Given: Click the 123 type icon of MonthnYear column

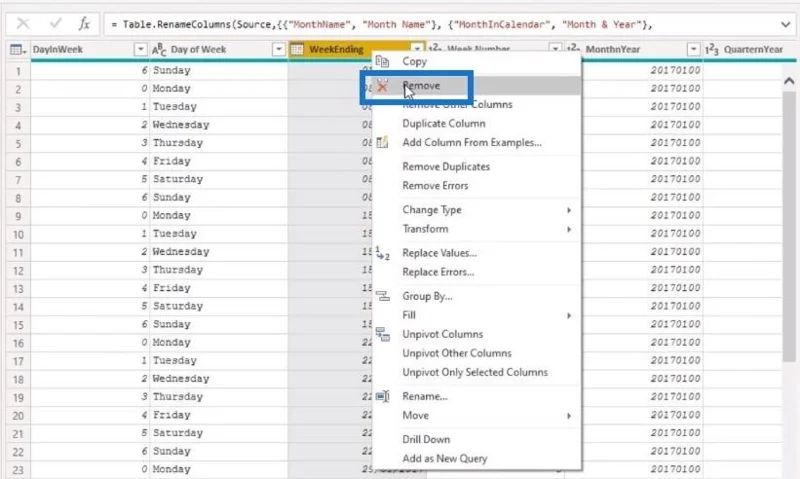Looking at the screenshot, I should point(573,49).
